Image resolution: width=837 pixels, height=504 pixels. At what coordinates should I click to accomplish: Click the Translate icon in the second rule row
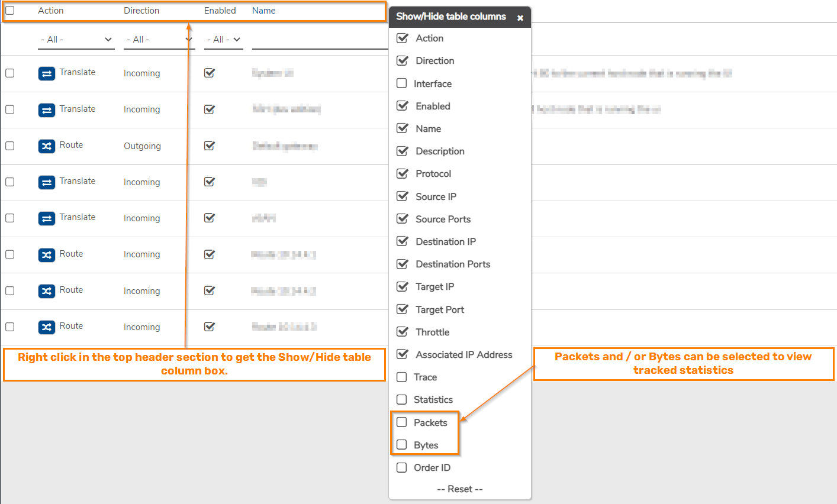pos(47,110)
